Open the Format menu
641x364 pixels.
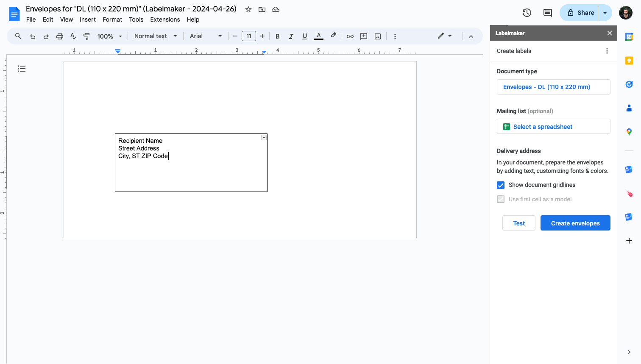[112, 19]
